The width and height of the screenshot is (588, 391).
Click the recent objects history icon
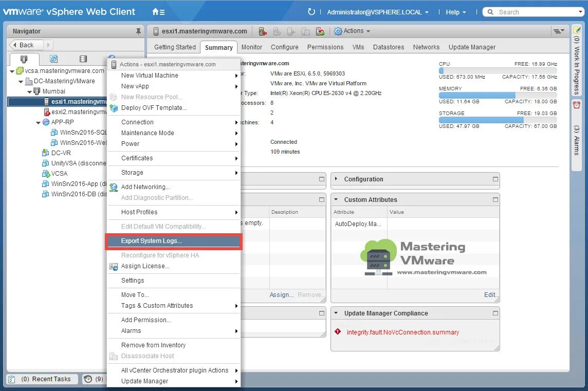(88, 379)
